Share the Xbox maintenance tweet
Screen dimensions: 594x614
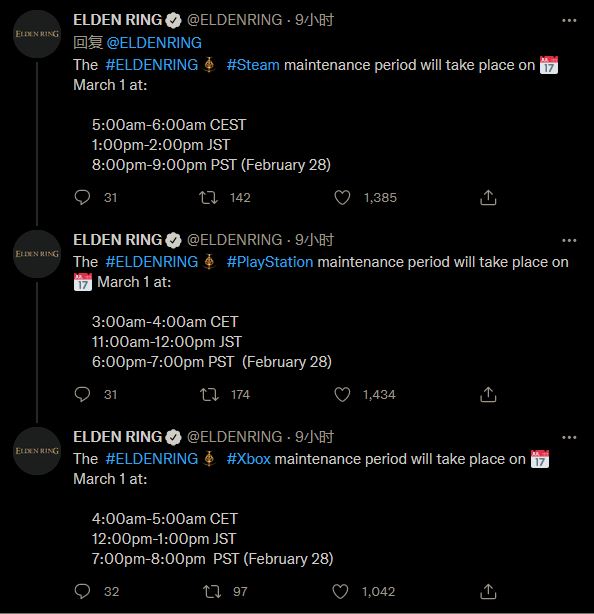point(488,591)
